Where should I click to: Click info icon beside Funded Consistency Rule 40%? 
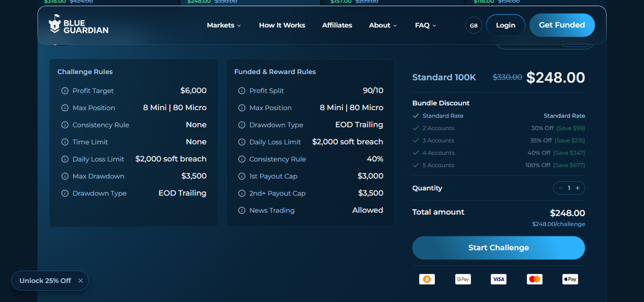(x=241, y=160)
